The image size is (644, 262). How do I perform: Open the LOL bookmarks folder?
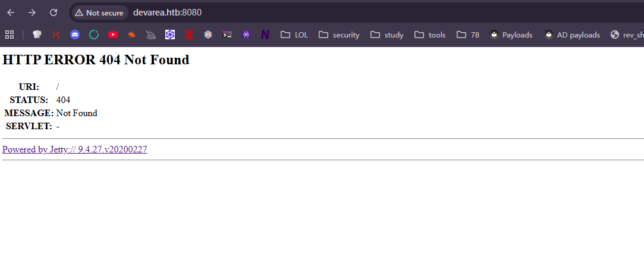(x=294, y=35)
